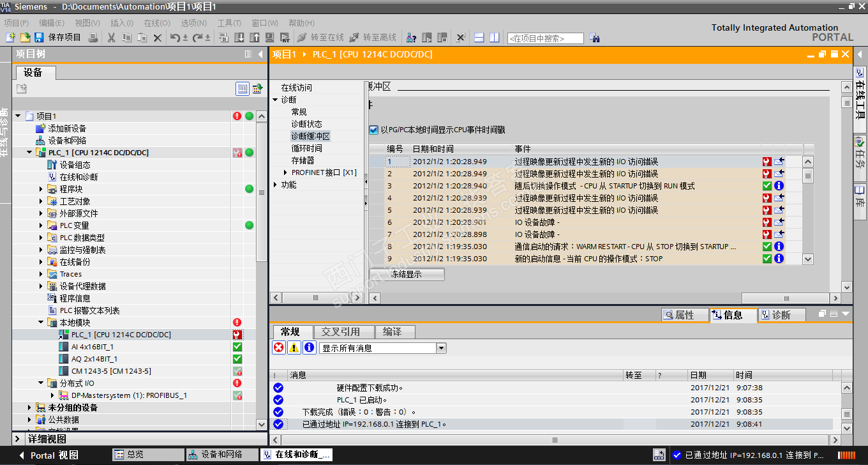Click the cut scissors icon
The width and height of the screenshot is (868, 465).
coord(111,38)
